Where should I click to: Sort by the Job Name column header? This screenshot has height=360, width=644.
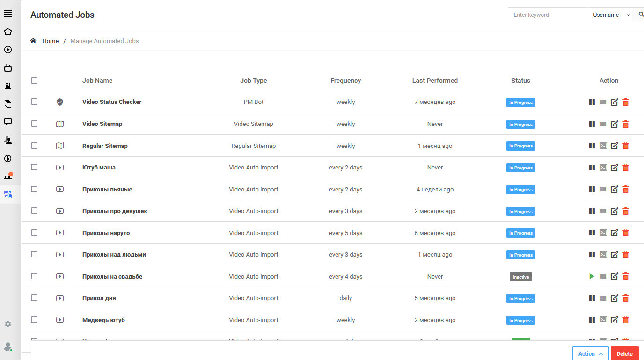97,81
